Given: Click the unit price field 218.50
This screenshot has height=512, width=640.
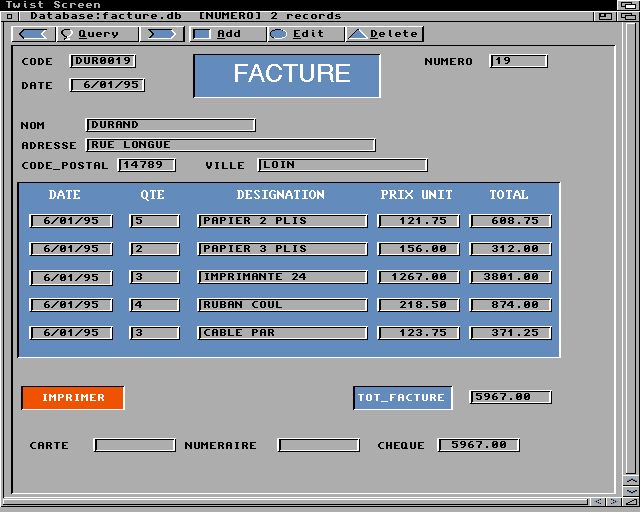Looking at the screenshot, I should pos(419,305).
